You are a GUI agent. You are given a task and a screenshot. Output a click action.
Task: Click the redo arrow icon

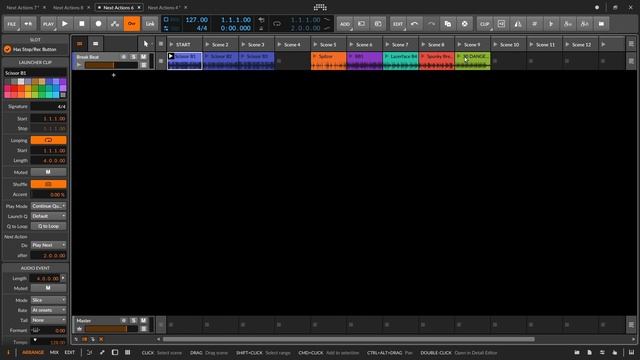[x=431, y=24]
